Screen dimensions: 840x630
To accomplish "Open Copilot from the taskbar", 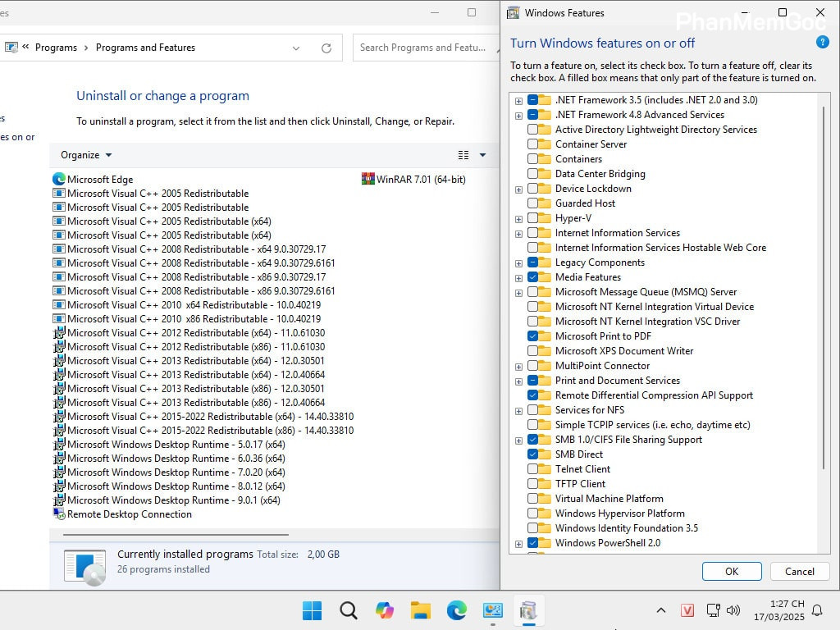I will pos(385,611).
